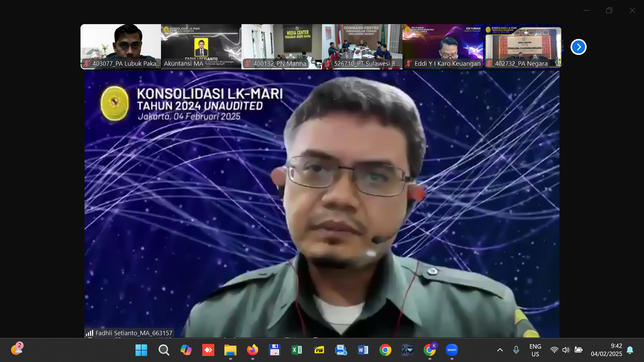This screenshot has height=362, width=644.
Task: Open Microsoft Word from the taskbar
Action: pos(363,350)
